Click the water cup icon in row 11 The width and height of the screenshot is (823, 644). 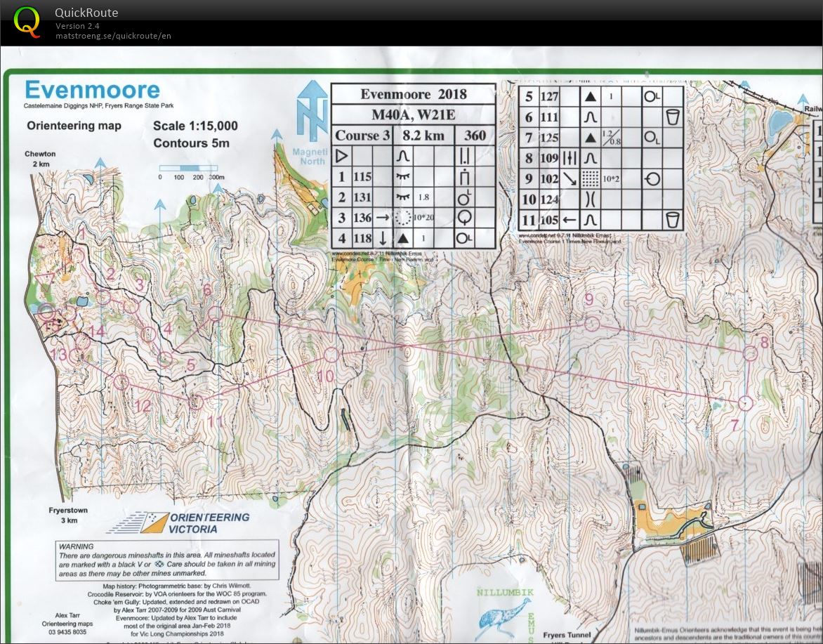tap(673, 220)
